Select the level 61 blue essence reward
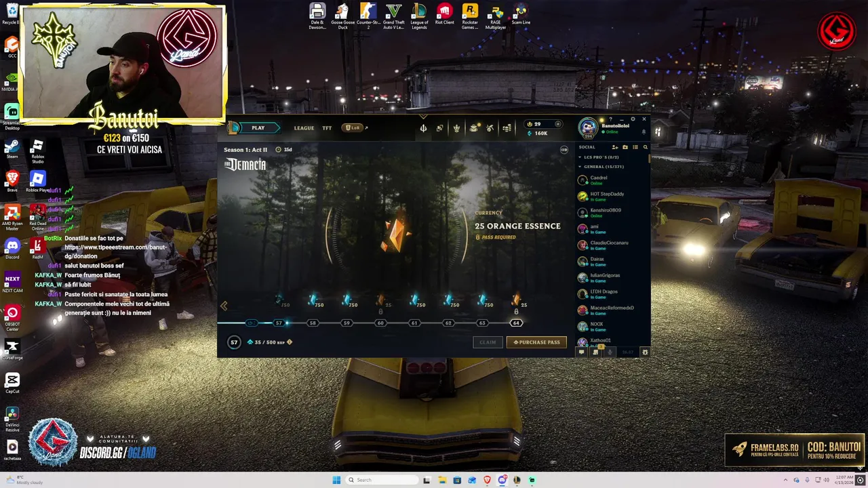Image resolution: width=868 pixels, height=488 pixels. click(x=416, y=301)
